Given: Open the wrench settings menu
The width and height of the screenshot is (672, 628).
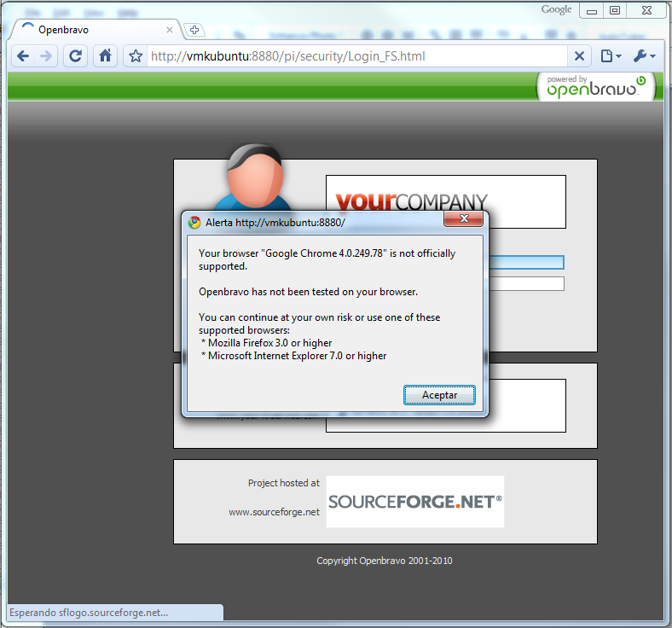Looking at the screenshot, I should point(644,56).
